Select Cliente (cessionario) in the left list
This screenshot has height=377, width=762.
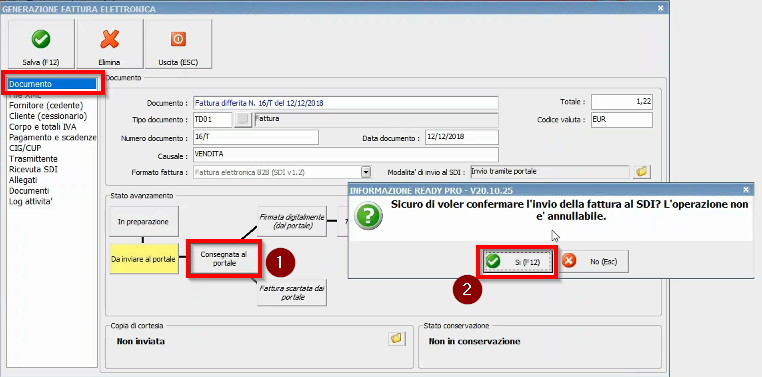click(x=48, y=116)
